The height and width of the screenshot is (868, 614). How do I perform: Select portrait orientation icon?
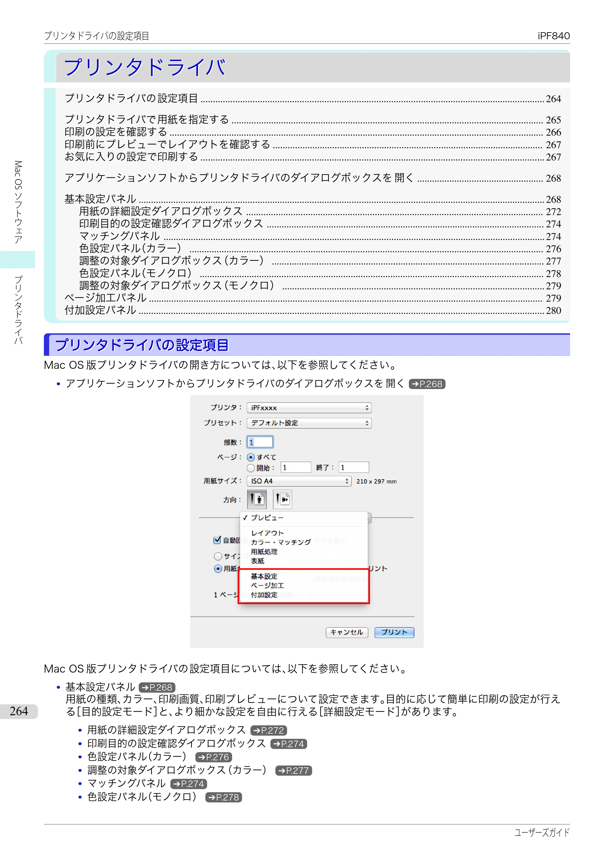coord(257,499)
